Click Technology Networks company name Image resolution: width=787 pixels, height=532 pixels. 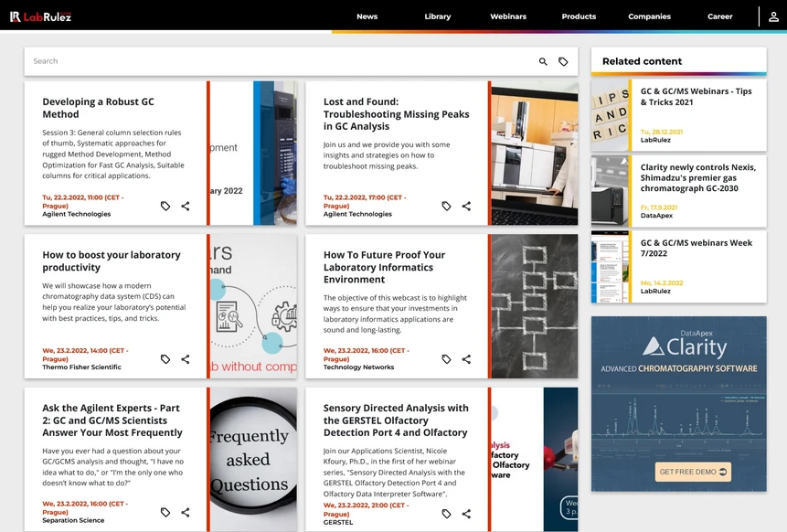[x=358, y=367]
